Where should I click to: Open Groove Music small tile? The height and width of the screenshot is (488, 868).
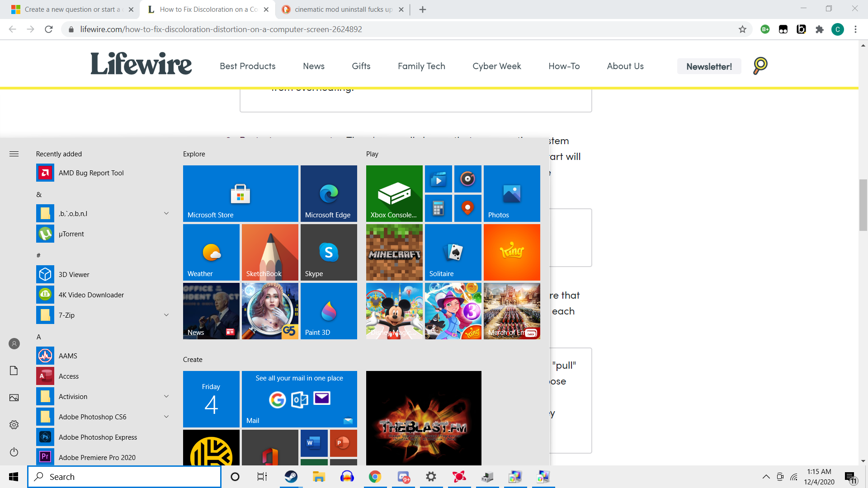[467, 179]
